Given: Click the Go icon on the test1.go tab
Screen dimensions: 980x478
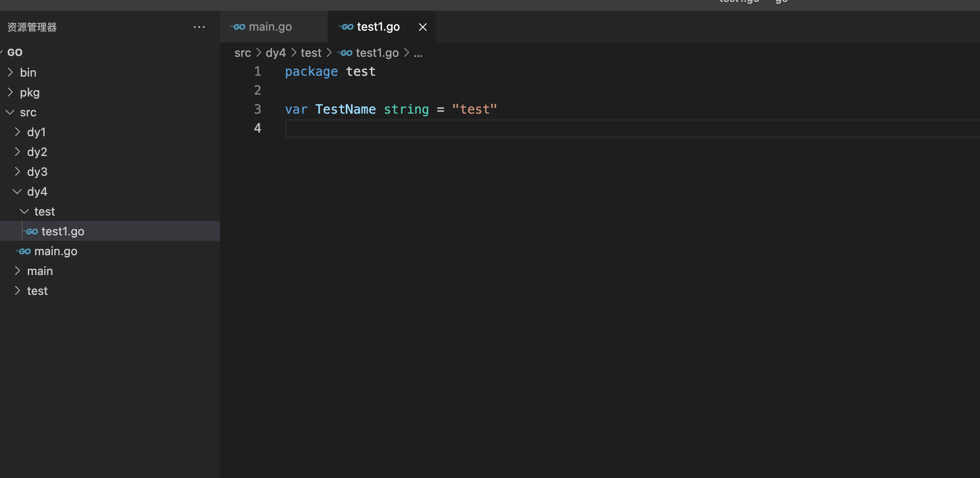Looking at the screenshot, I should pos(346,27).
